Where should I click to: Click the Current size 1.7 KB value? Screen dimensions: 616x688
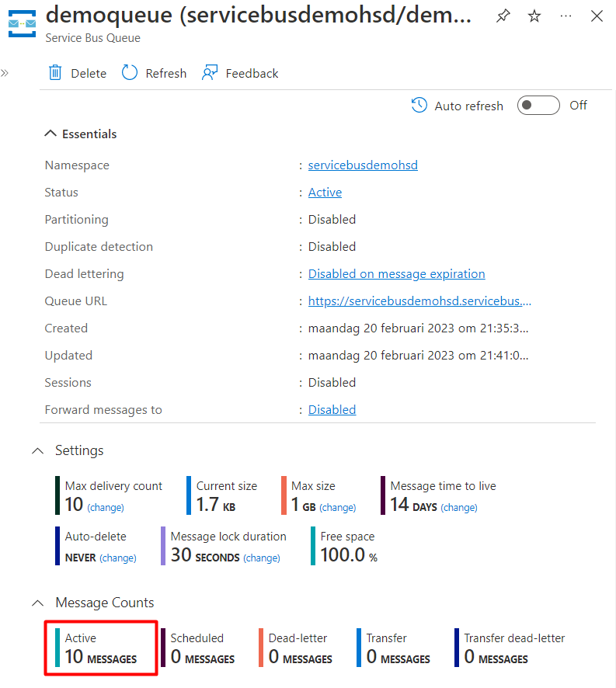[216, 505]
